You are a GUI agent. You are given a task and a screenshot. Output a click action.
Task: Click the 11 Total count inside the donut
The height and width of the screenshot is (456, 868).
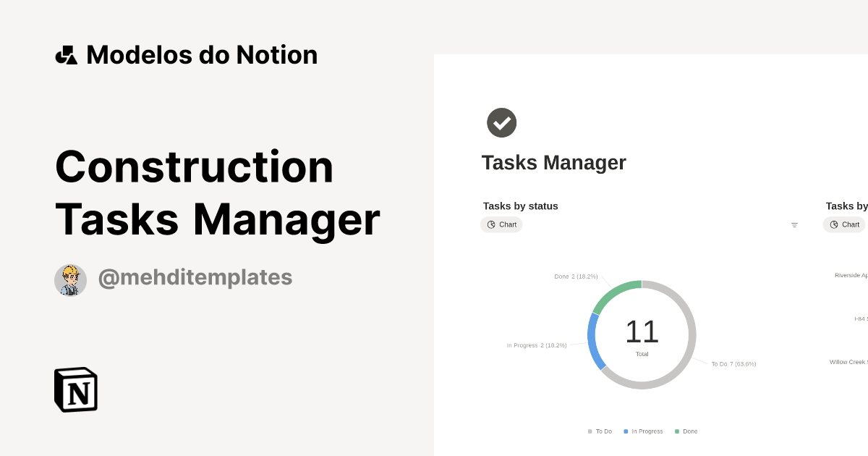[641, 333]
